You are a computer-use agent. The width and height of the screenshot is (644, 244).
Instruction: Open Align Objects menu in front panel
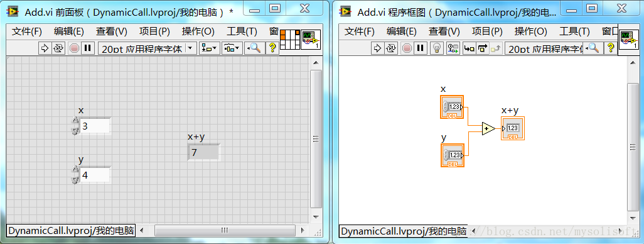pyautogui.click(x=210, y=48)
